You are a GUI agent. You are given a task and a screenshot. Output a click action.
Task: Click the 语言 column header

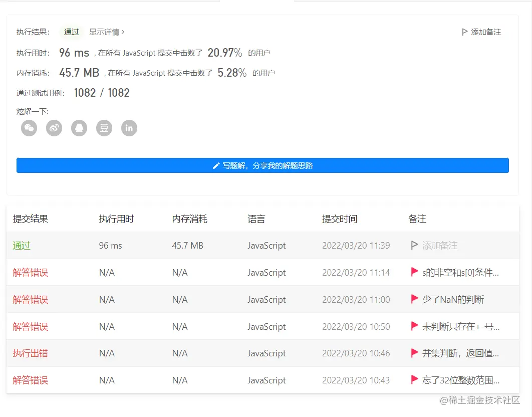pyautogui.click(x=256, y=219)
